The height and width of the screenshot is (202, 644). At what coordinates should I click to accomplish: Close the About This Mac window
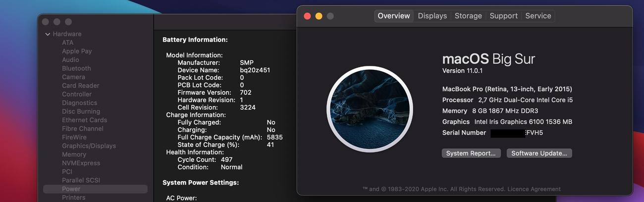coord(307,16)
